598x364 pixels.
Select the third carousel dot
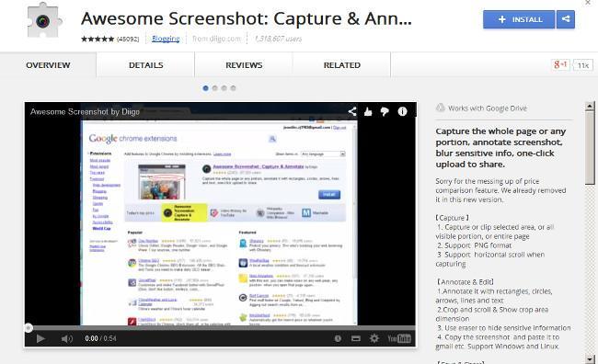click(224, 88)
